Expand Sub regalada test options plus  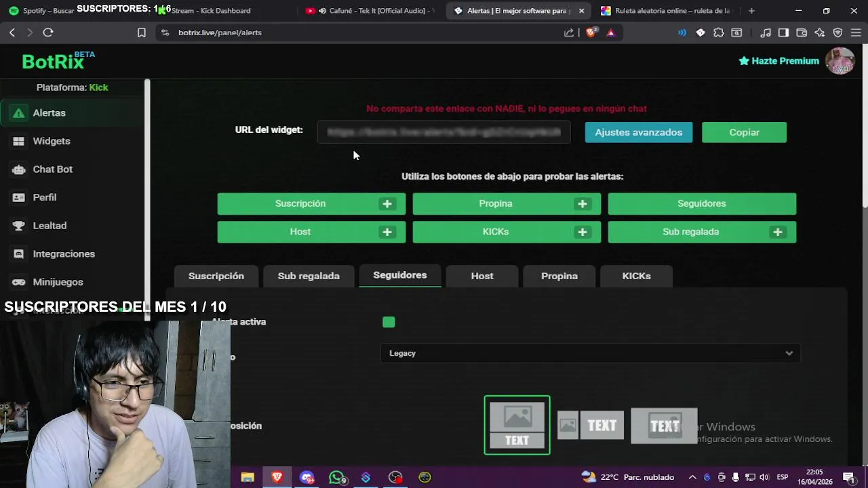[x=778, y=232]
